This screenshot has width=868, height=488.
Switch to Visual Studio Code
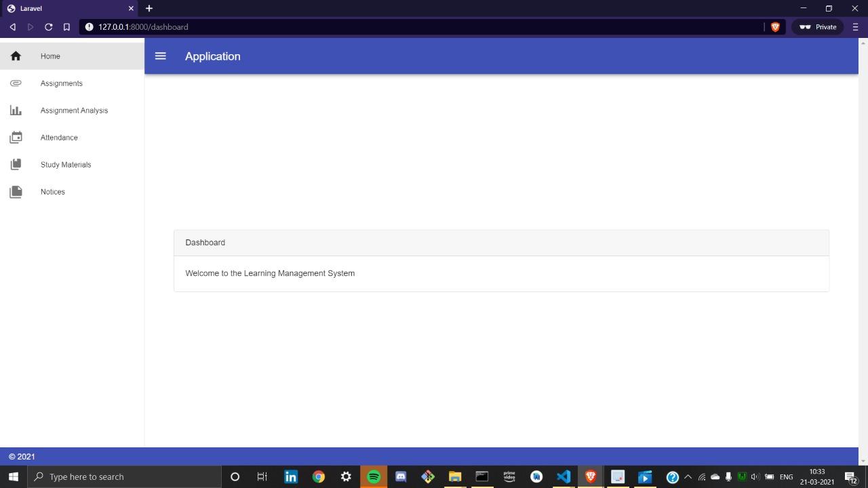[x=564, y=476]
